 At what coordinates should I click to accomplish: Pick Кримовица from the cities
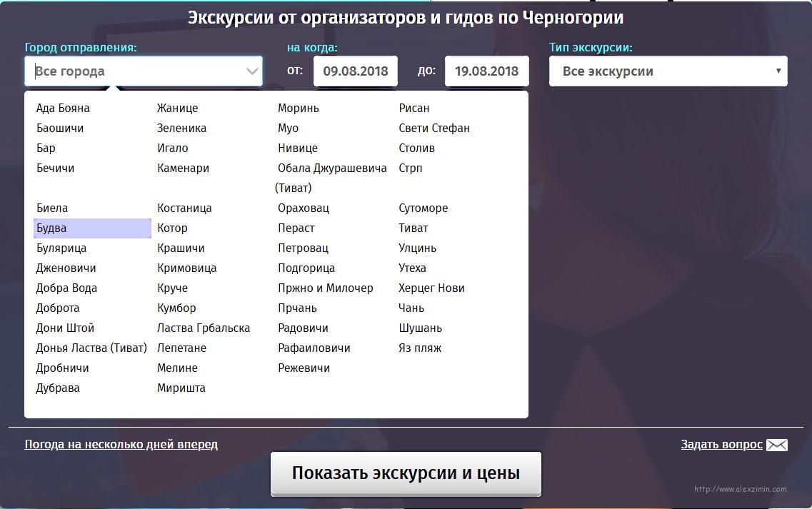click(x=187, y=268)
